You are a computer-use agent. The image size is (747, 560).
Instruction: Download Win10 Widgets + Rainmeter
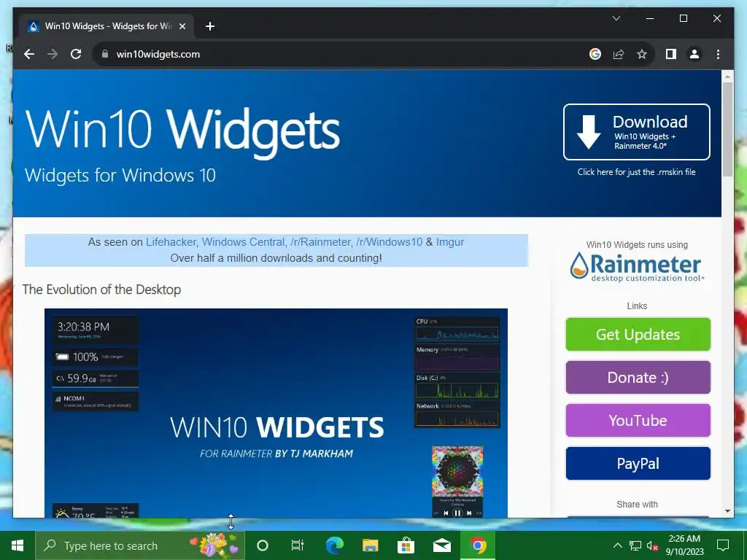click(x=636, y=132)
